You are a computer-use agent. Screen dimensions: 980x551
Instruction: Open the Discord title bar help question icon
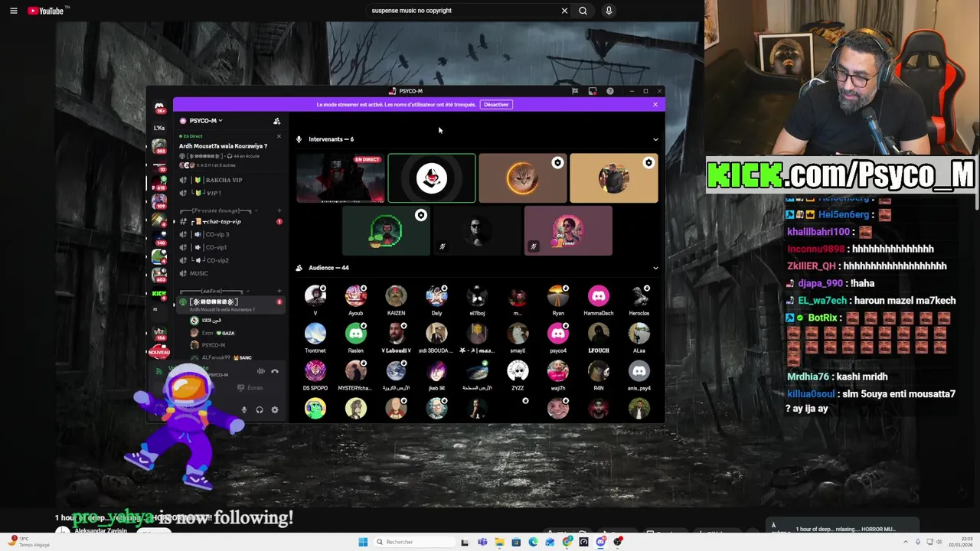tap(609, 91)
